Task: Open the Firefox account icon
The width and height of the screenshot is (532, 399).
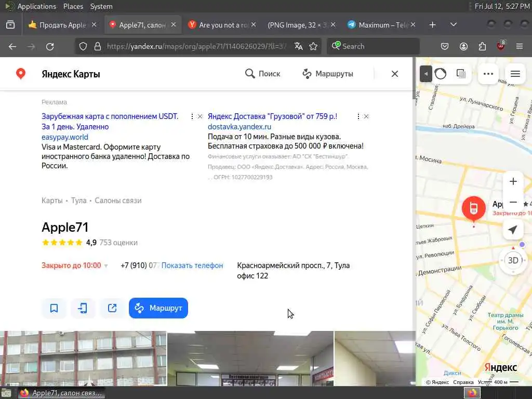Action: (x=463, y=46)
